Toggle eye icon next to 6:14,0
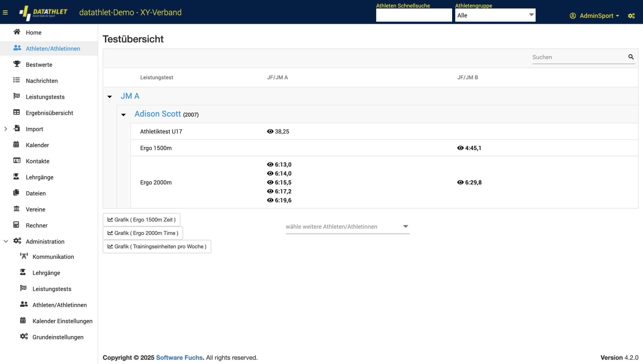The height and width of the screenshot is (364, 643). [x=270, y=173]
